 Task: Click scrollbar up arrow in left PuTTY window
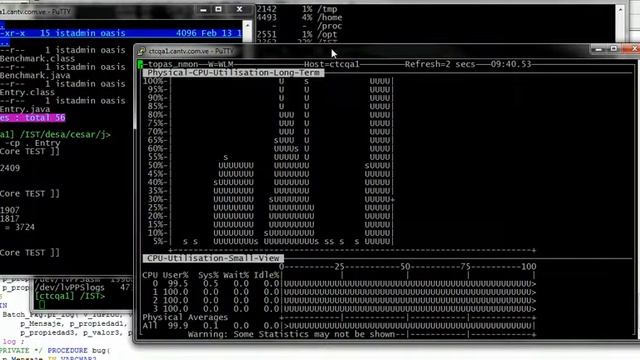(x=247, y=25)
